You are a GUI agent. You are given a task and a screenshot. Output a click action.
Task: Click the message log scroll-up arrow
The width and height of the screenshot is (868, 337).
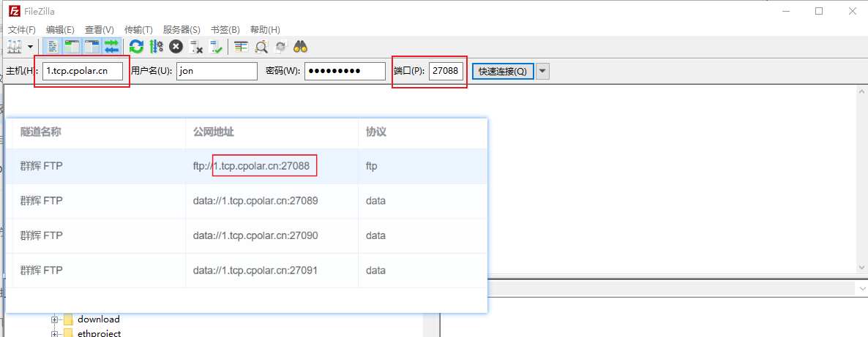[x=861, y=91]
